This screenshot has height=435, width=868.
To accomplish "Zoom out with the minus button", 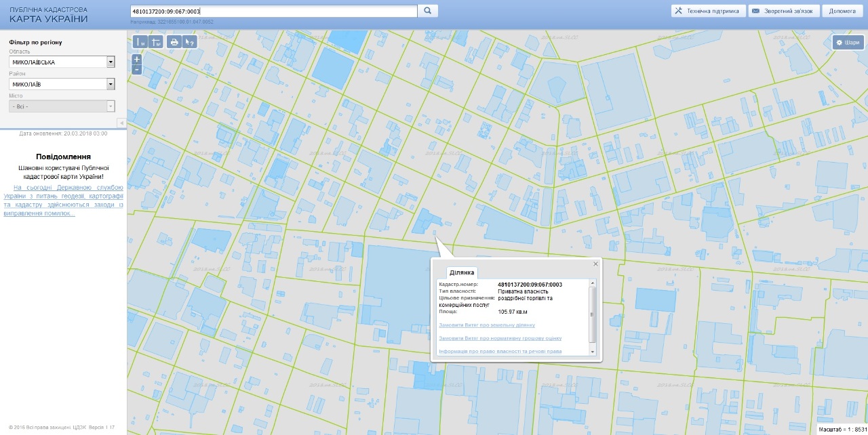I will click(x=137, y=69).
